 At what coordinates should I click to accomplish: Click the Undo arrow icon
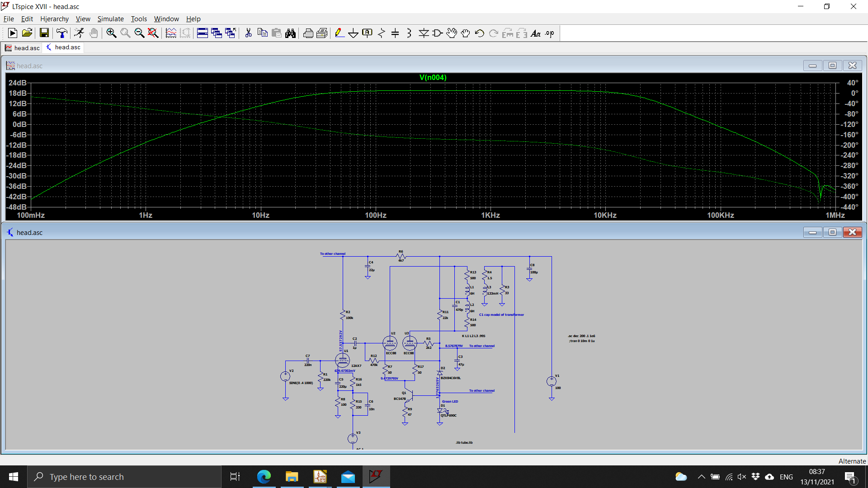click(x=479, y=33)
